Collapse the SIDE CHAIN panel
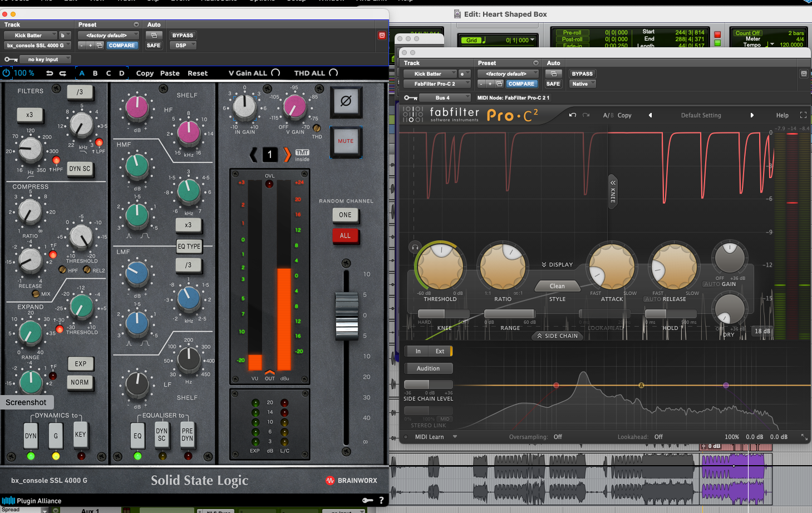Viewport: 812px width, 513px height. click(557, 336)
